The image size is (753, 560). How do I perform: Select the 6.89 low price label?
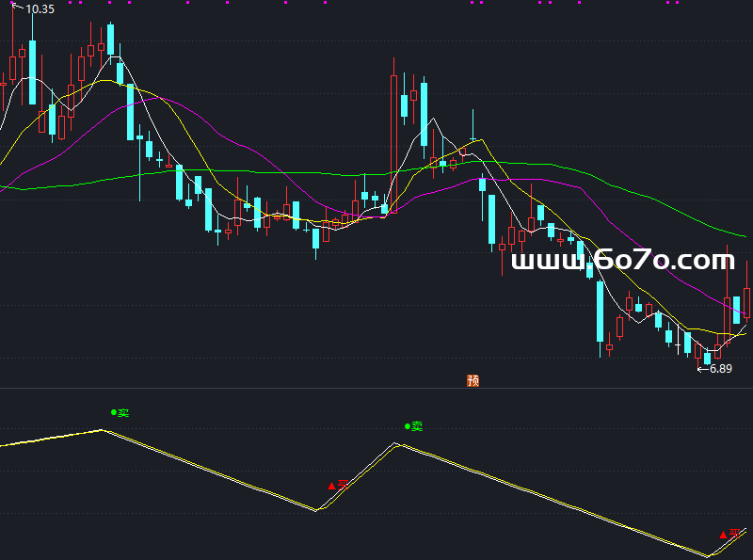[x=720, y=369]
